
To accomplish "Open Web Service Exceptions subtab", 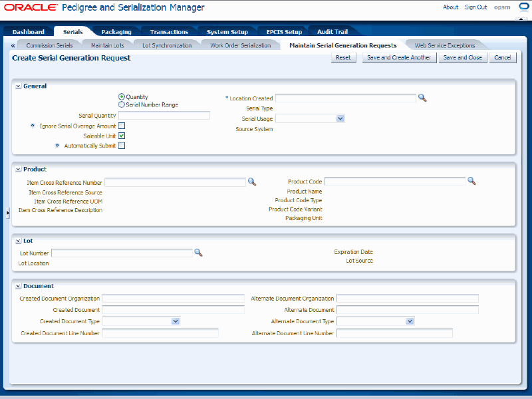I will (x=445, y=45).
